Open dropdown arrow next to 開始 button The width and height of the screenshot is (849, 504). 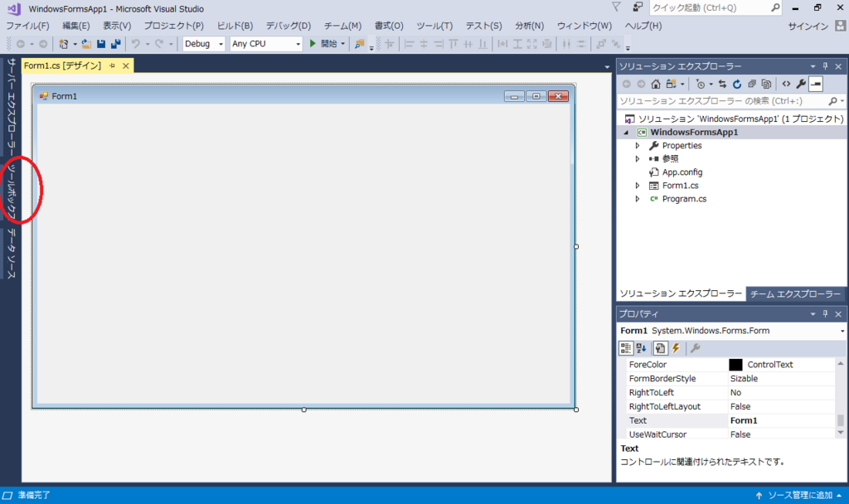tap(343, 44)
